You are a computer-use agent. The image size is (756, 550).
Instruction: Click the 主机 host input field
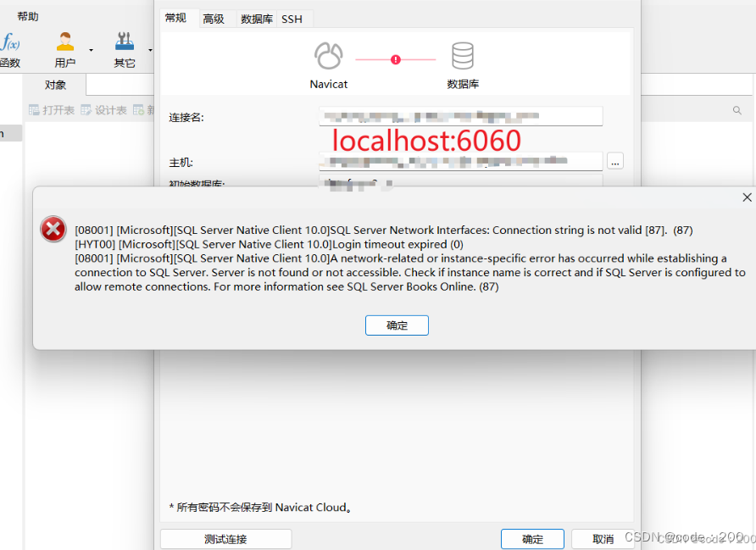tap(460, 161)
